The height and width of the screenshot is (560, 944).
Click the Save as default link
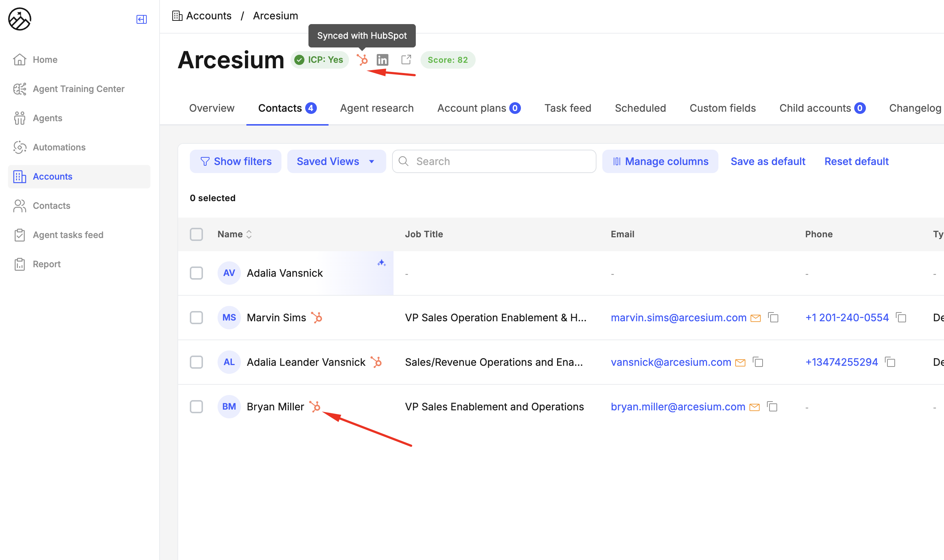click(767, 161)
